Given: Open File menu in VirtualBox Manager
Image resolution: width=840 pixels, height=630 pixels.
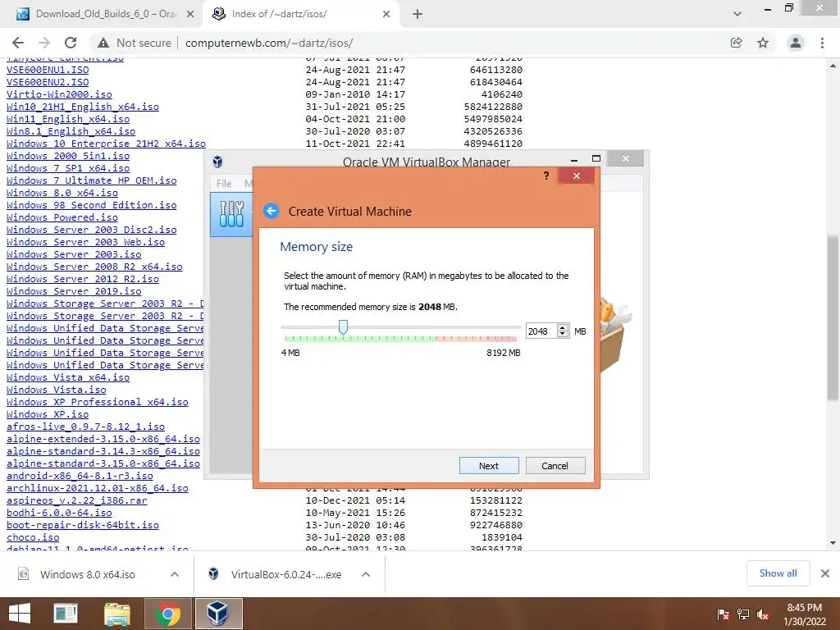Looking at the screenshot, I should coord(224,183).
